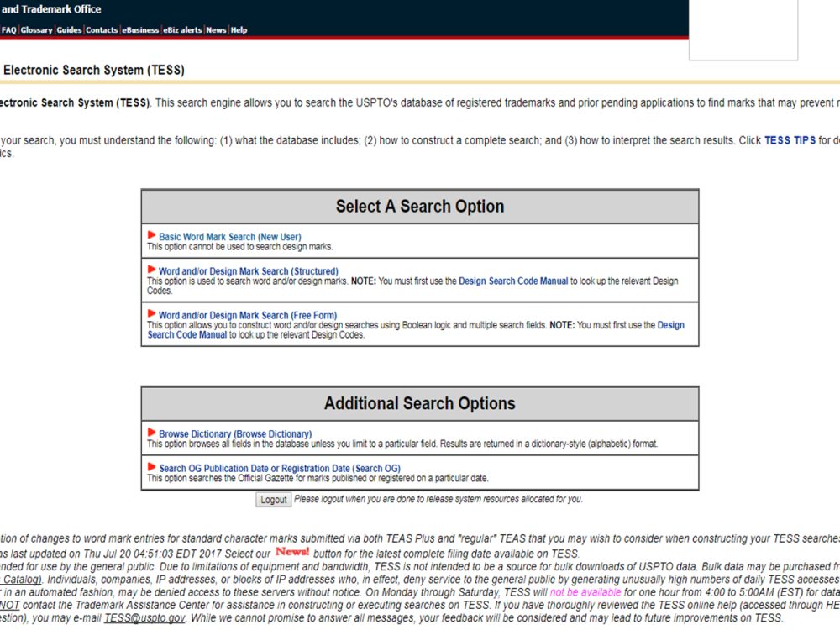
Task: Open the Help page
Action: pyautogui.click(x=239, y=29)
